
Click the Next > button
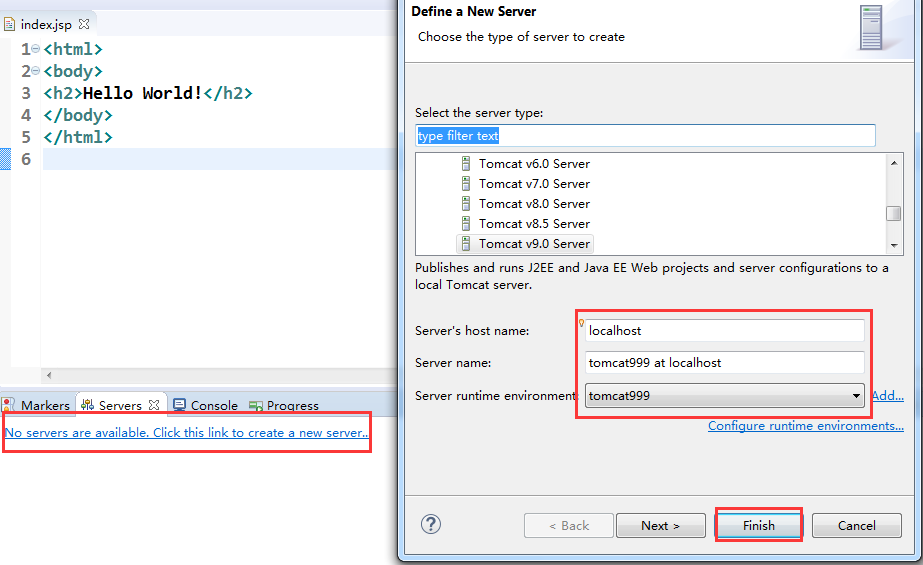660,525
